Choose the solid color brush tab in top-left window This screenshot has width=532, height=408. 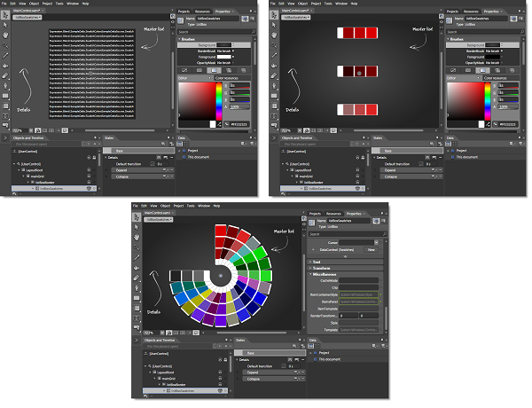tap(199, 70)
